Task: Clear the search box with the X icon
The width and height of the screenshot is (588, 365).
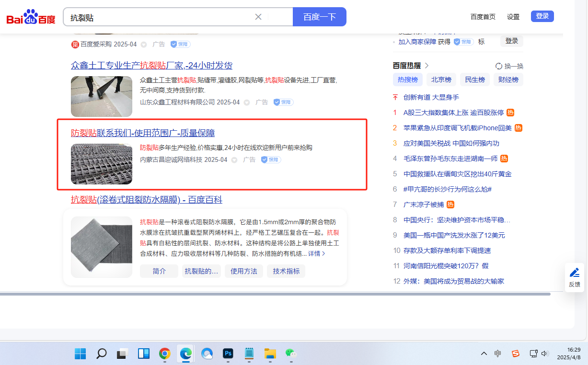Action: [258, 17]
